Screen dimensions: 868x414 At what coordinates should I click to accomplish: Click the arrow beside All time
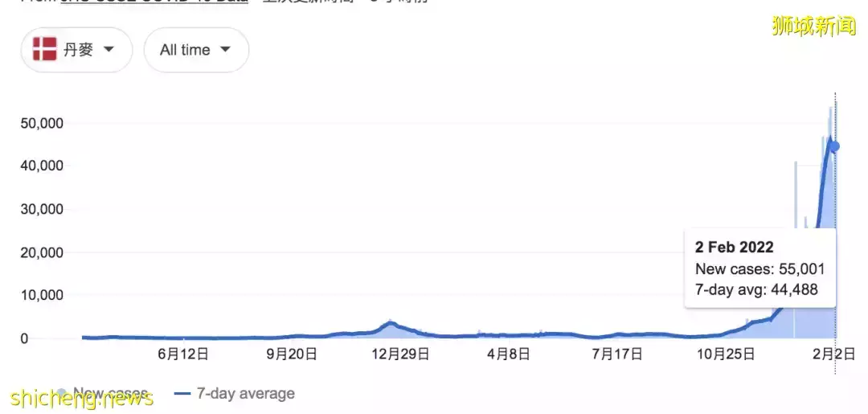click(x=225, y=50)
